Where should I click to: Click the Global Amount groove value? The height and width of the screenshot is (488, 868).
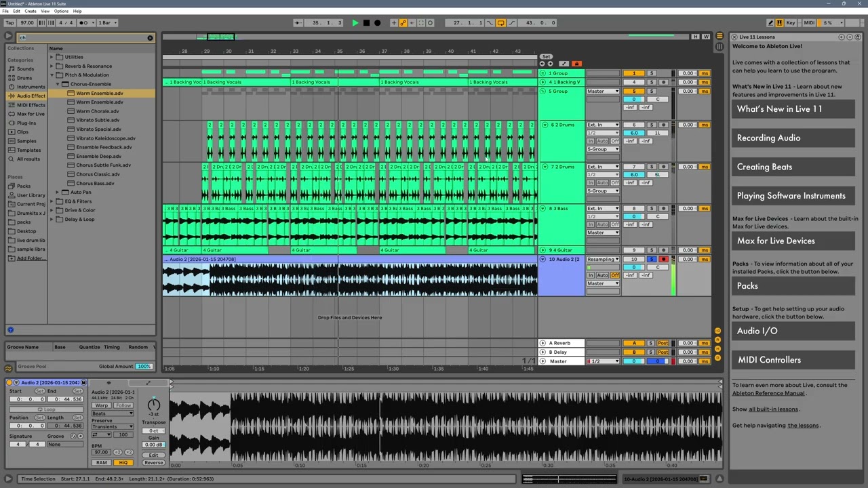point(144,367)
